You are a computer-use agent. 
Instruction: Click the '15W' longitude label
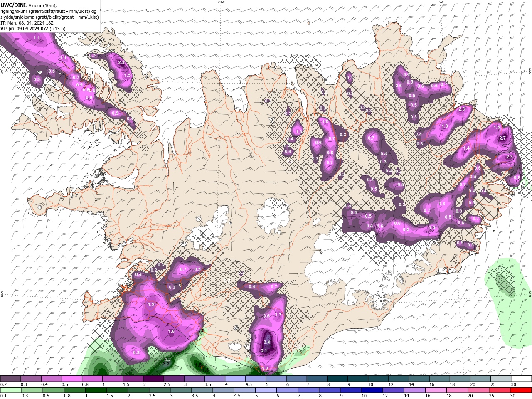click(440, 2)
